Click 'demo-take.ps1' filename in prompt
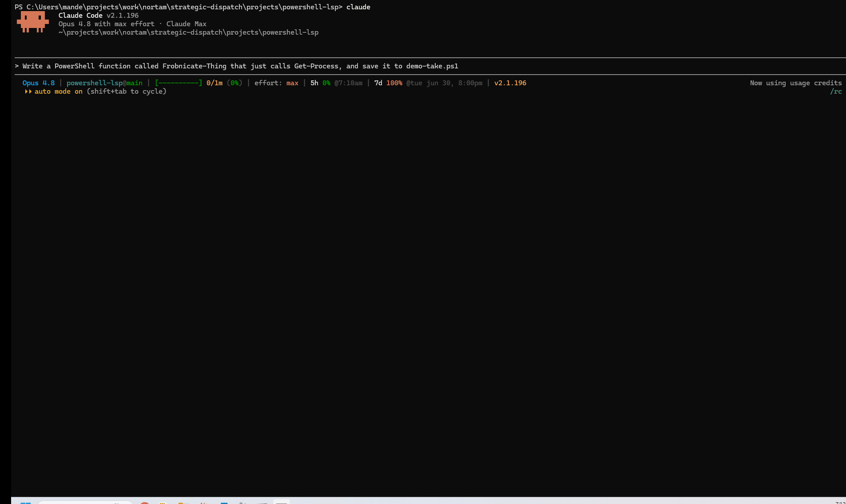The height and width of the screenshot is (504, 846). (432, 66)
